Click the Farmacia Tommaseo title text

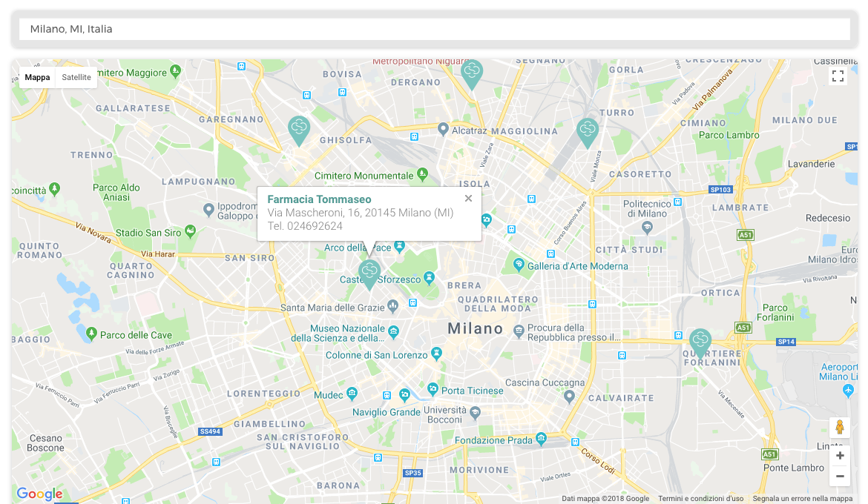(x=319, y=199)
